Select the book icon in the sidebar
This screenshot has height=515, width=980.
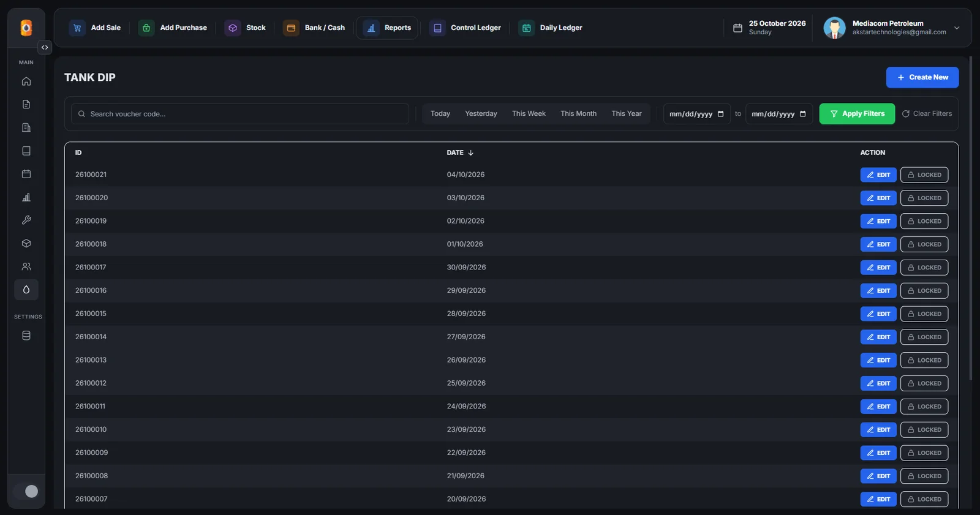click(26, 151)
